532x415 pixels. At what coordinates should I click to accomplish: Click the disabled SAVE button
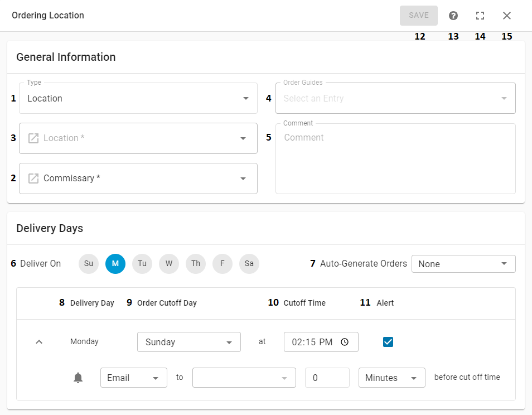(418, 16)
